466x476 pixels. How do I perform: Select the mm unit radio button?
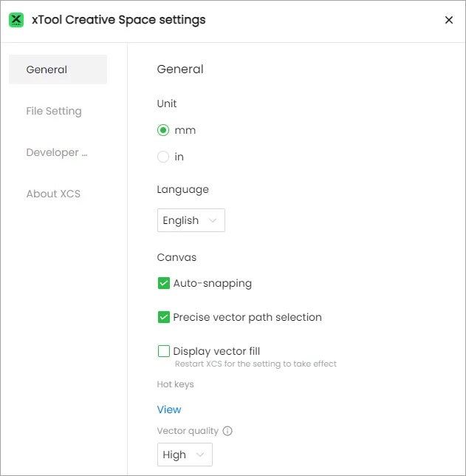coord(163,130)
